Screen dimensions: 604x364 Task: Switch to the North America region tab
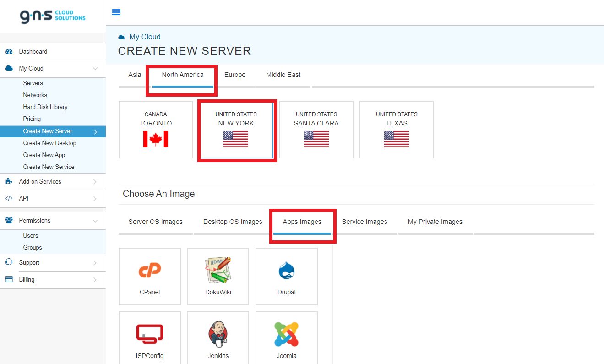pos(183,75)
